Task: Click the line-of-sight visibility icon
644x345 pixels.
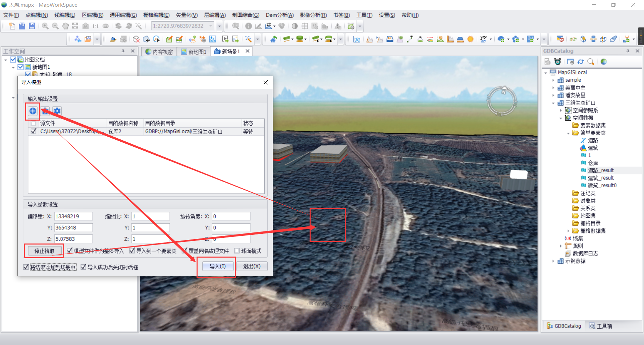Action: [x=410, y=39]
